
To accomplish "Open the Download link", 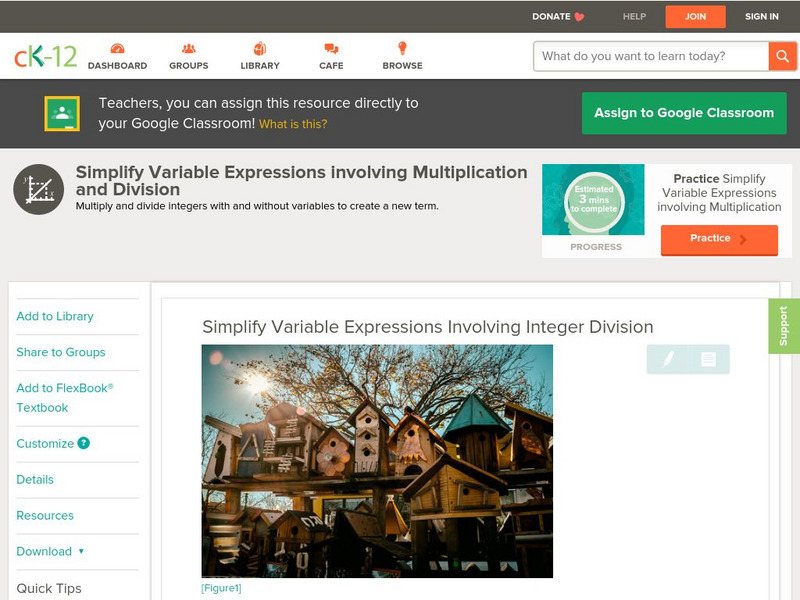I will tap(44, 552).
